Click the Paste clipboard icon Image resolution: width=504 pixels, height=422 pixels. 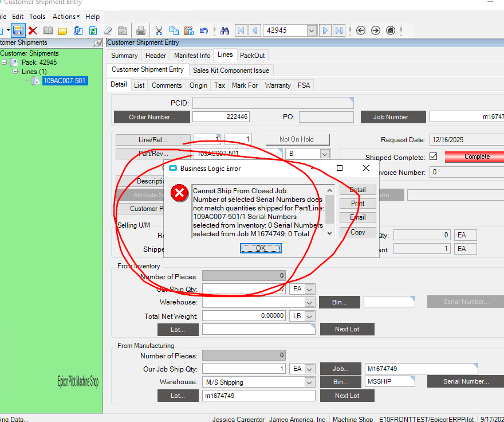coord(188,30)
